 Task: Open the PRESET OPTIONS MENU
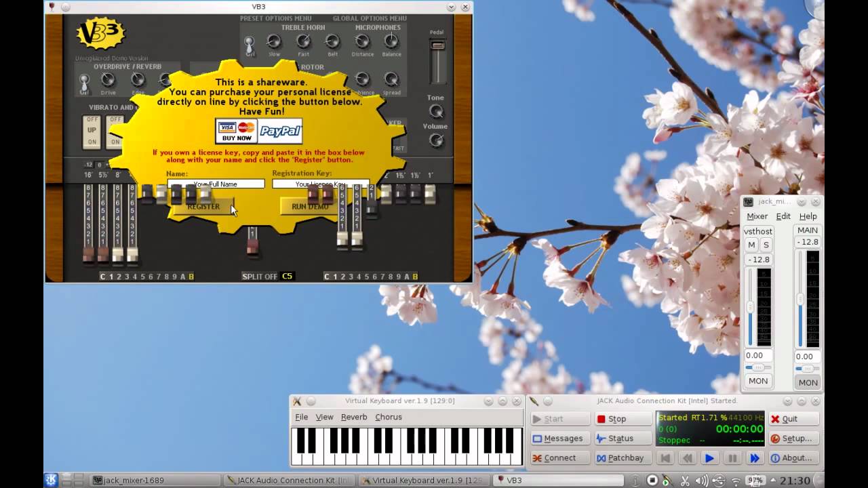pyautogui.click(x=275, y=18)
